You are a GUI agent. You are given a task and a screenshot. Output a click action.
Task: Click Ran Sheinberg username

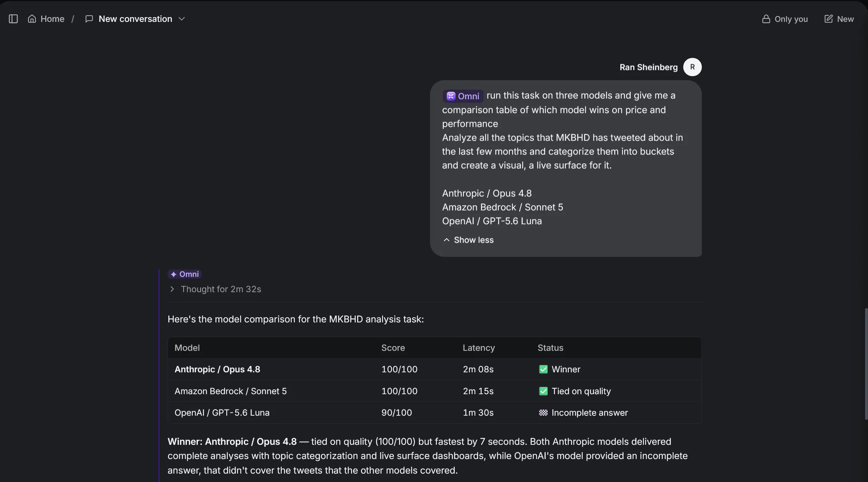point(648,67)
